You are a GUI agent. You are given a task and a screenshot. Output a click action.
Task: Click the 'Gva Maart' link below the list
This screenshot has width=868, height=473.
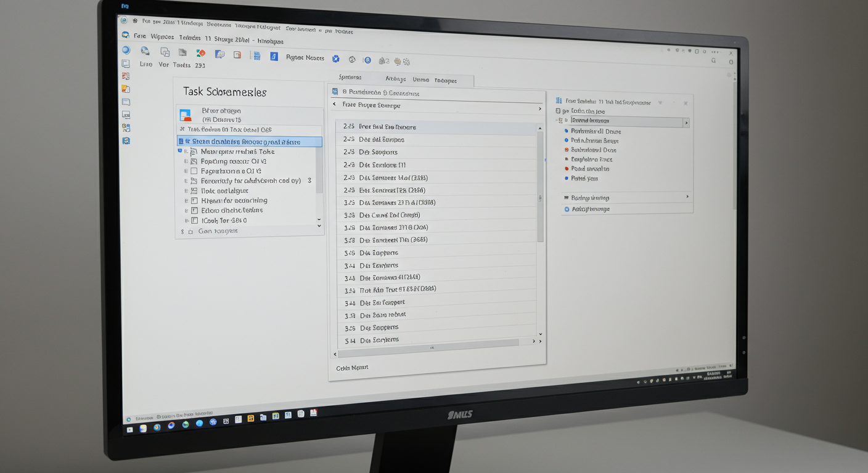click(352, 368)
